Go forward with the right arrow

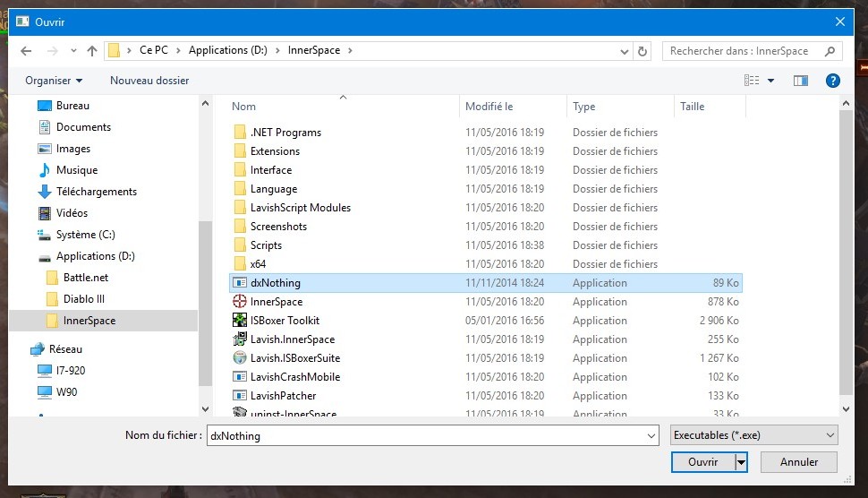[x=52, y=51]
